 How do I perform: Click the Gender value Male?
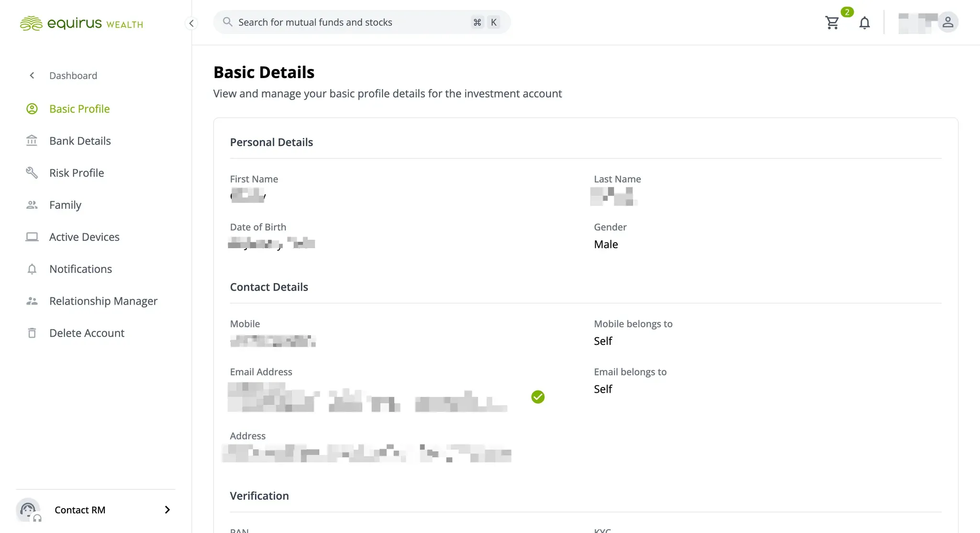click(x=606, y=244)
